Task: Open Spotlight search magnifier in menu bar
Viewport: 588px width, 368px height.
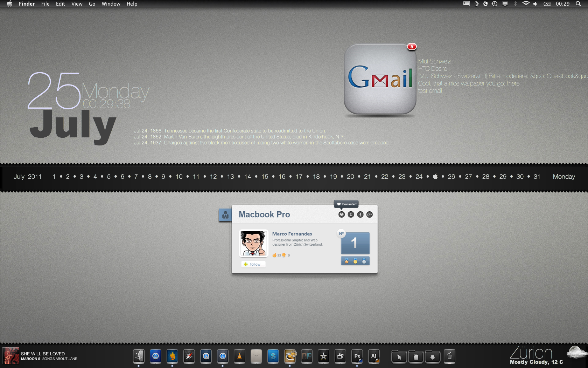Action: coord(578,4)
